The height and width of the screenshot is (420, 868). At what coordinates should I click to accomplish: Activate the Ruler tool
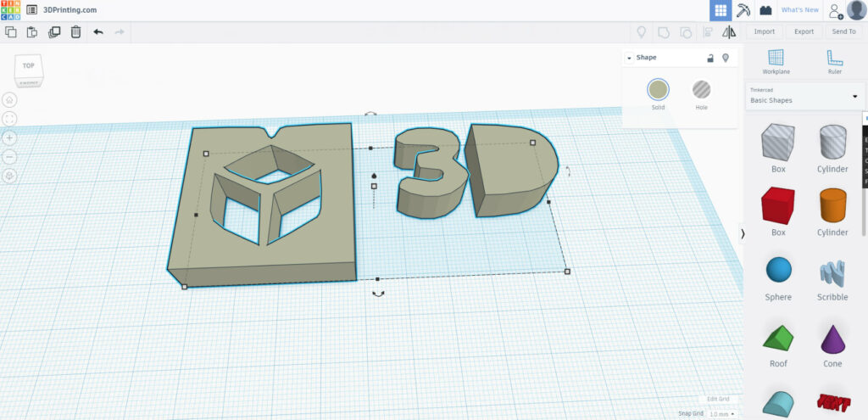click(x=834, y=61)
